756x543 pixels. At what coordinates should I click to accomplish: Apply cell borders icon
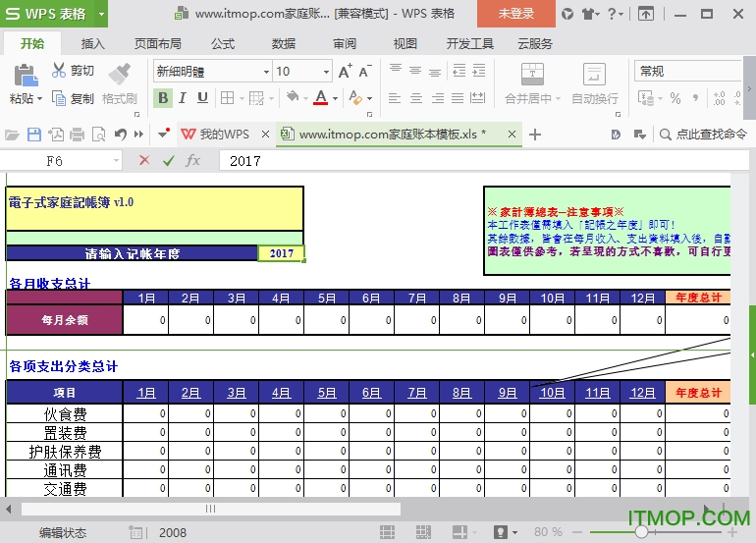click(227, 98)
